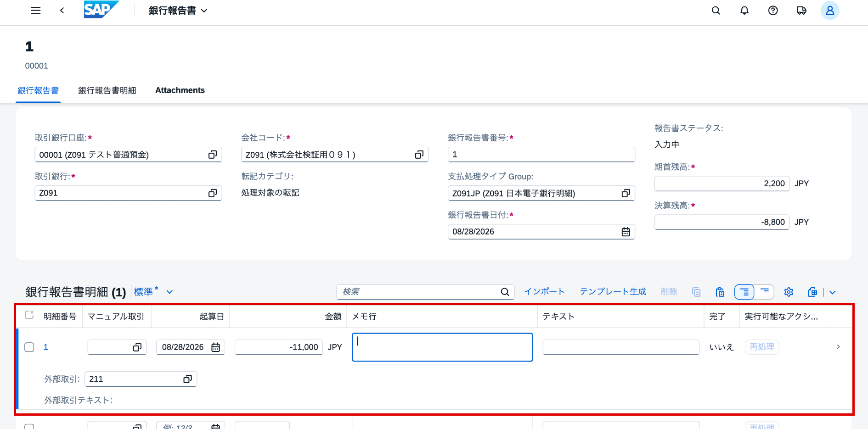
Task: Switch to 銀行報告書明細 tab
Action: pos(107,90)
